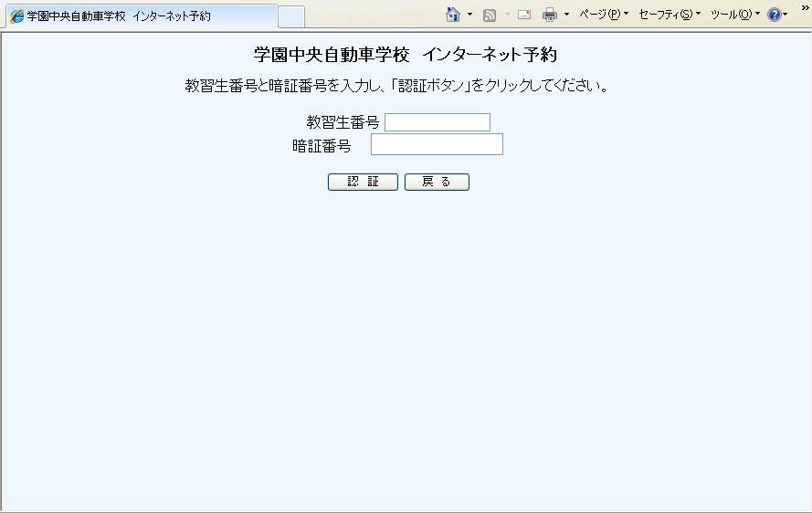Select the 学園中央自動車学校 browser tab

point(141,16)
